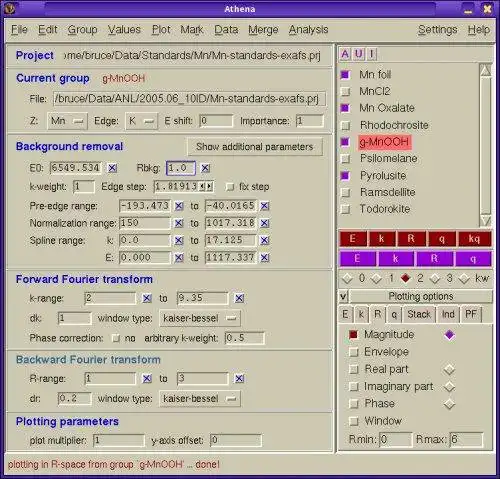Click the red R plot button
Viewport: 500px width, 479px height.
click(x=411, y=239)
